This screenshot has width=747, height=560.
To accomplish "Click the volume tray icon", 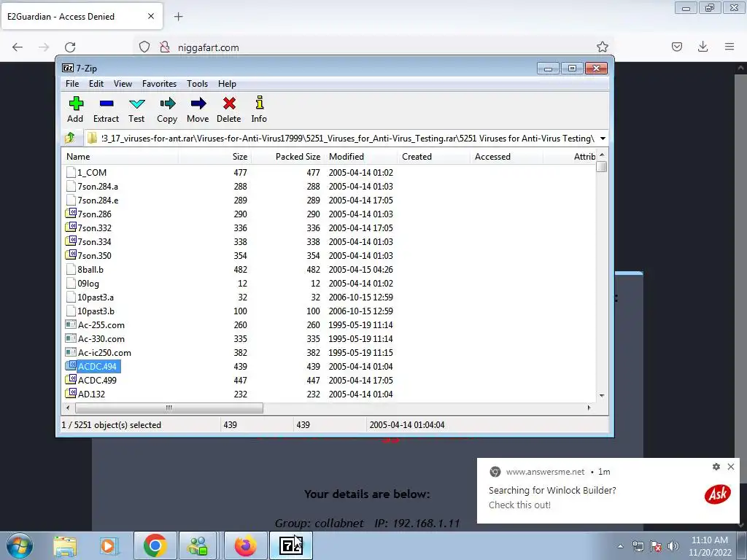I will point(673,546).
